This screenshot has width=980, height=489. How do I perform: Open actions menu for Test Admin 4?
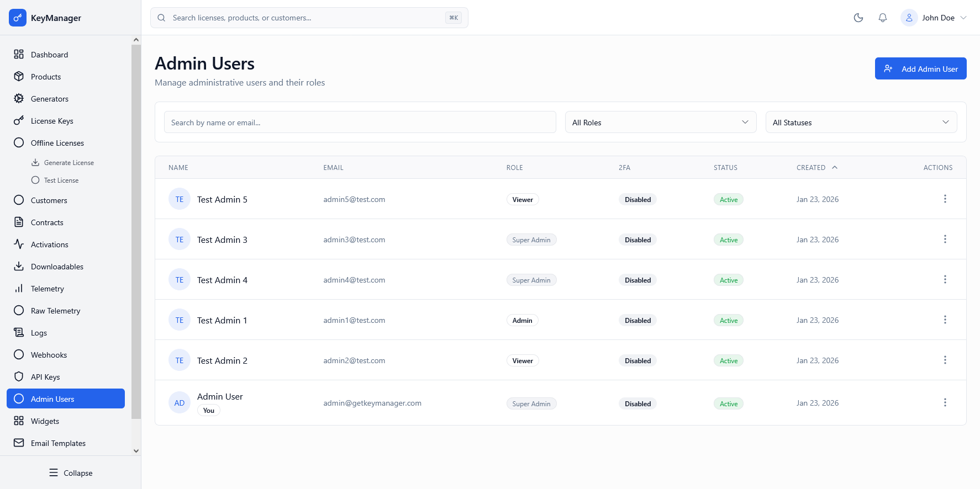[945, 279]
